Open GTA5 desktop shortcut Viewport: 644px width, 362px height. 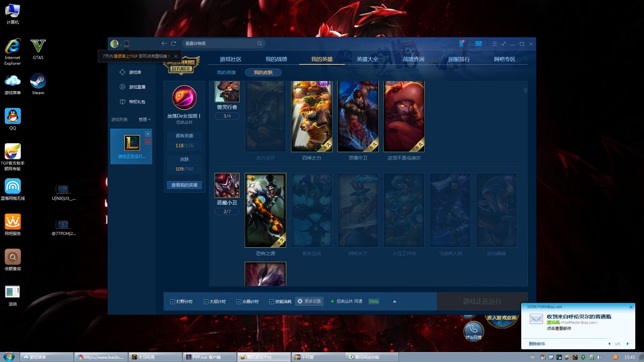pyautogui.click(x=38, y=49)
